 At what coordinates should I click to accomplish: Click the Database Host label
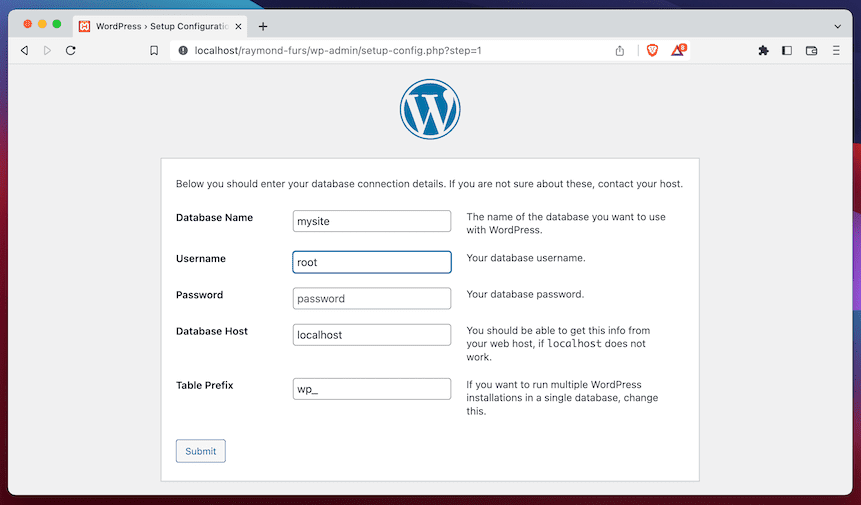point(211,331)
